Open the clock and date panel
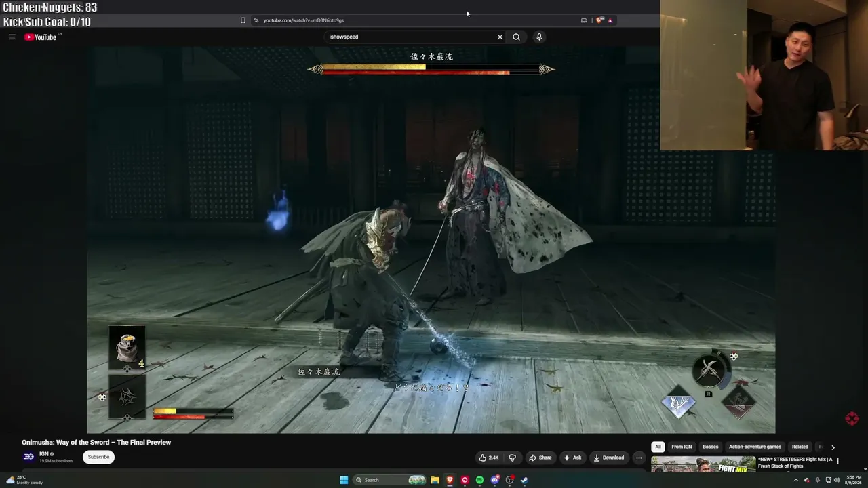The image size is (868, 488). [x=853, y=480]
